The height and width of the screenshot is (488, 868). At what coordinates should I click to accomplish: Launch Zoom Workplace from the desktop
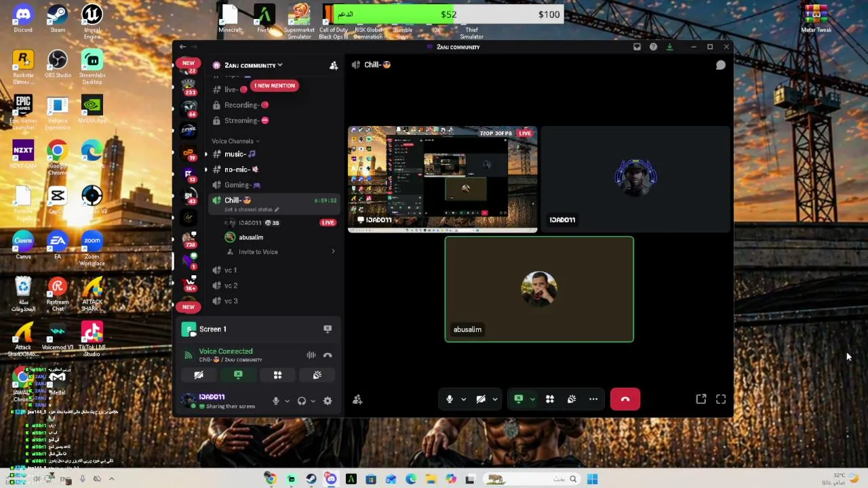coord(92,248)
